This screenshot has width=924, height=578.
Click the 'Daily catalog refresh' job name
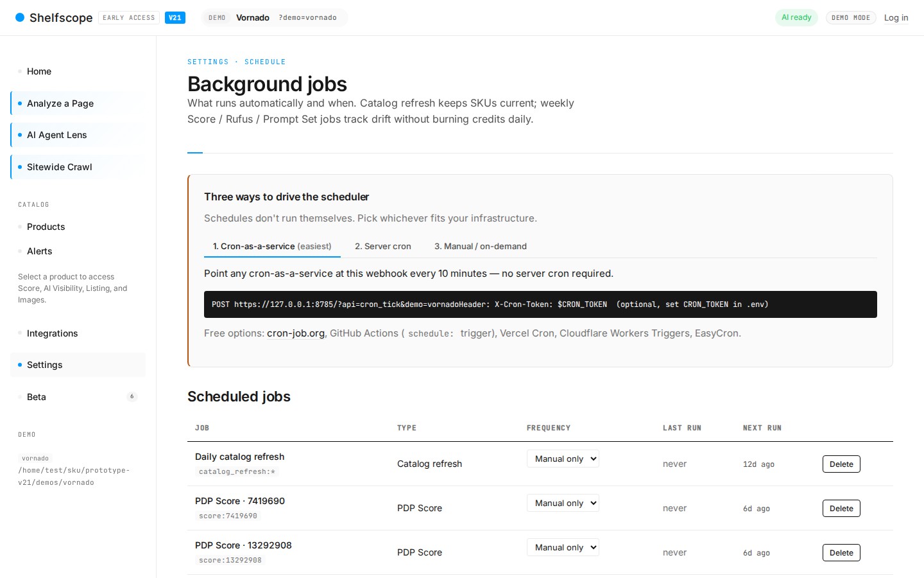pos(239,457)
